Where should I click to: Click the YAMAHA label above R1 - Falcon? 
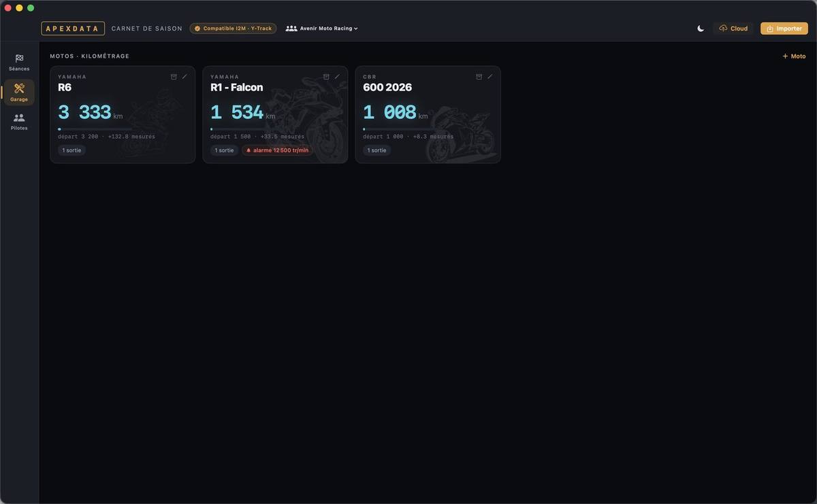click(225, 77)
